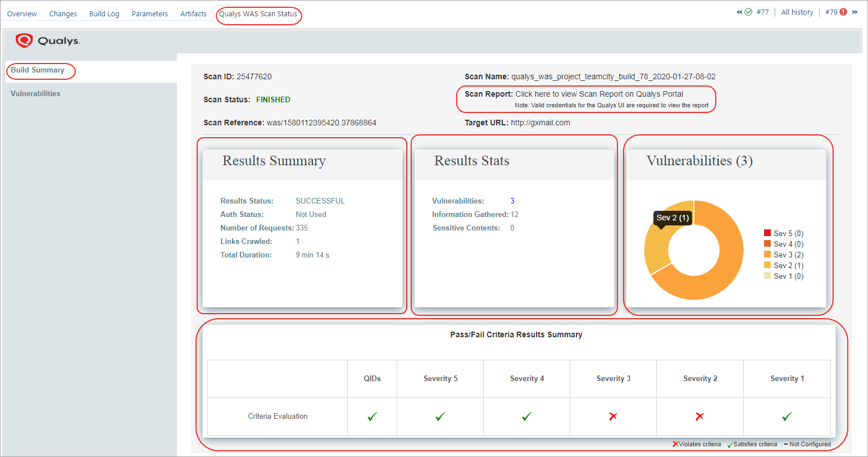
Task: Click the lighter Sev 2 donut chart segment
Action: pos(657,247)
